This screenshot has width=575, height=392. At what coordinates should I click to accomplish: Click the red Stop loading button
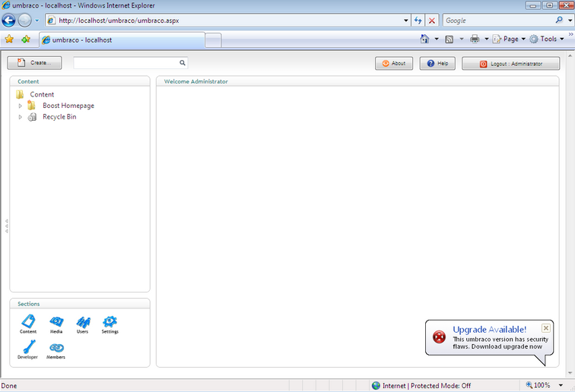pyautogui.click(x=431, y=21)
